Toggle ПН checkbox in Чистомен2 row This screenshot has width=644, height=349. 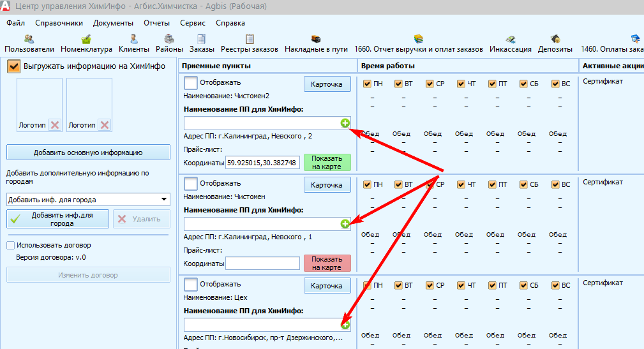pos(367,84)
